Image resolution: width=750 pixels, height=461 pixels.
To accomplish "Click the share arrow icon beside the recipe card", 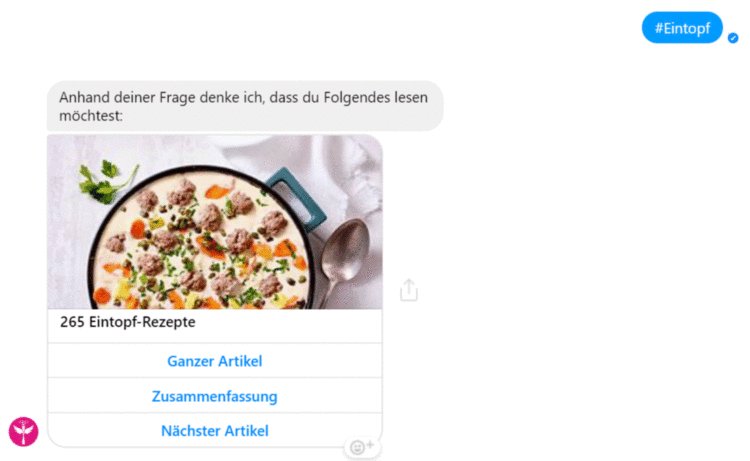I will click(408, 290).
